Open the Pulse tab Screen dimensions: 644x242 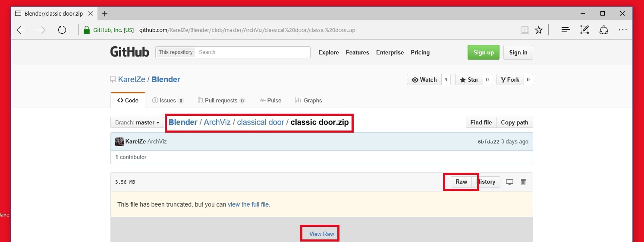(270, 100)
